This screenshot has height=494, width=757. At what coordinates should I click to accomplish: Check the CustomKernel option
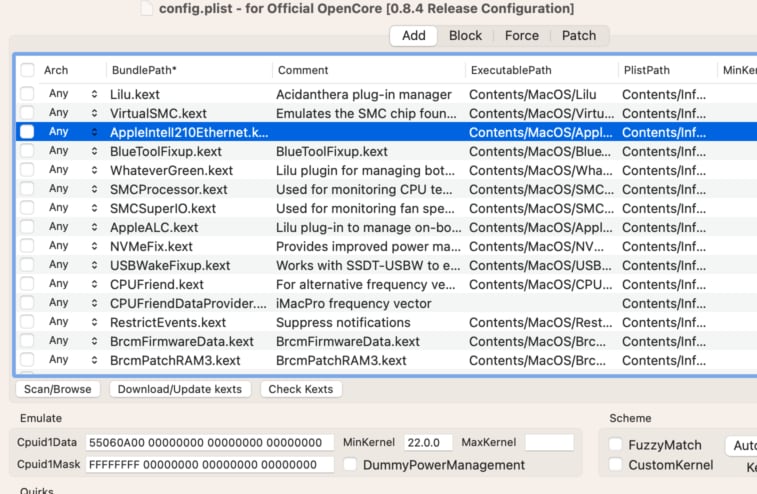[x=616, y=465]
